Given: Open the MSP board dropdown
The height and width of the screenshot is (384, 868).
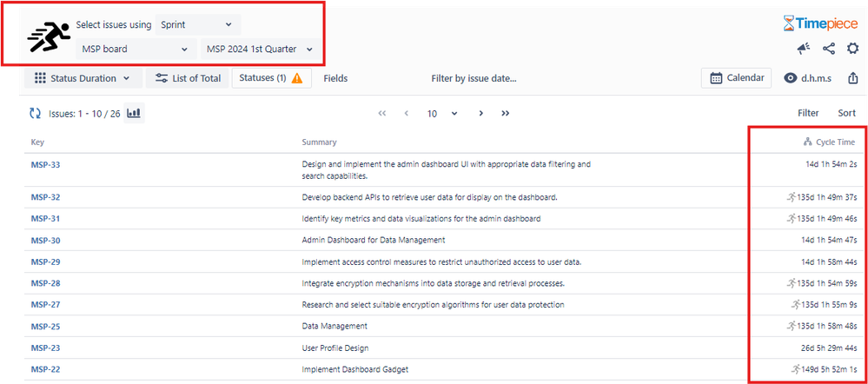Looking at the screenshot, I should (x=136, y=49).
